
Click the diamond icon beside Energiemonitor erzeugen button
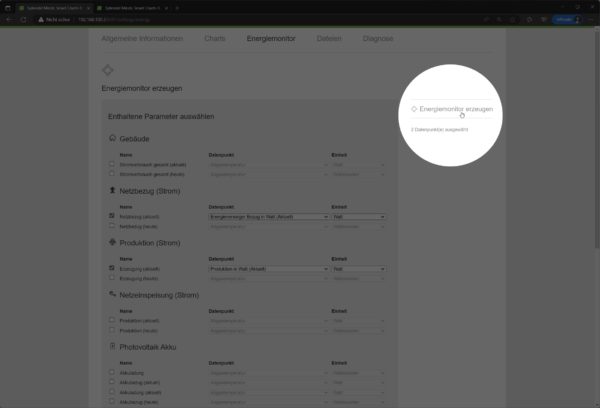click(x=414, y=109)
